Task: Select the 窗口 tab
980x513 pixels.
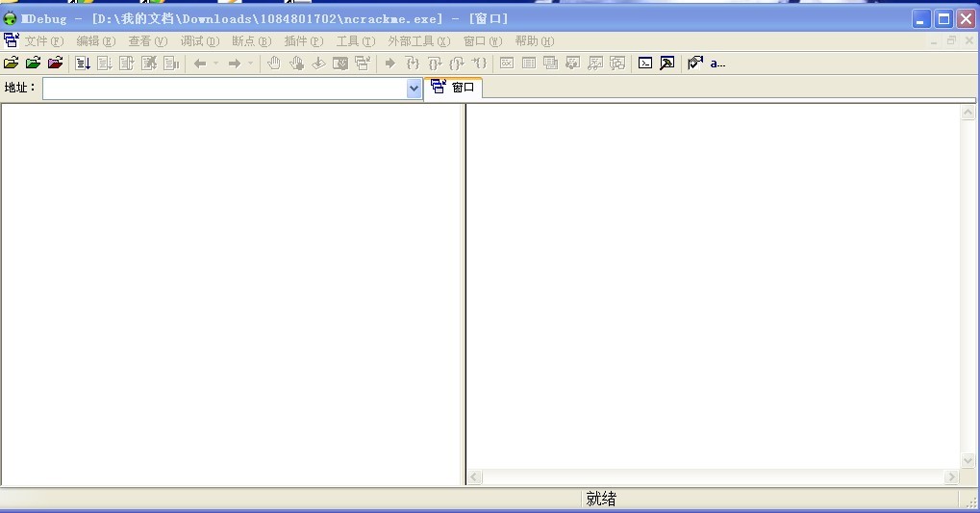Action: (453, 88)
